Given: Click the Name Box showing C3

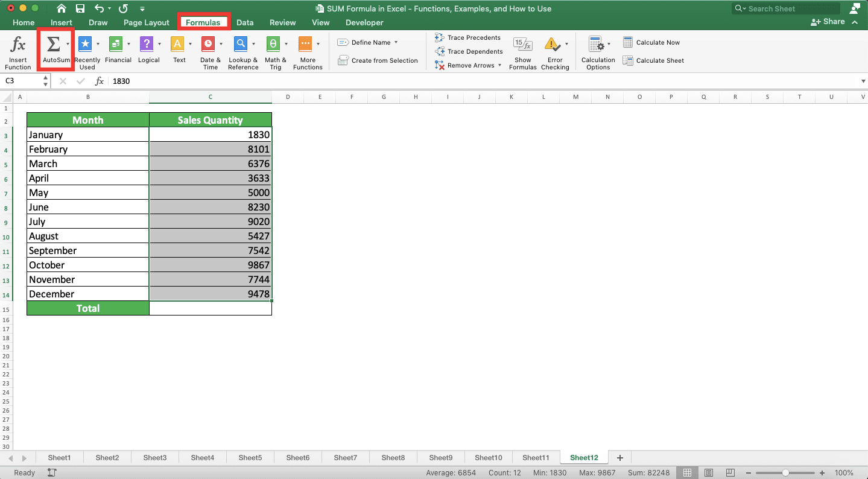Looking at the screenshot, I should point(22,81).
